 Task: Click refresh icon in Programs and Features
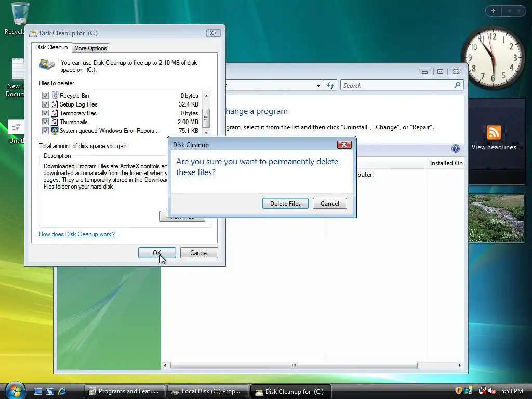(330, 86)
